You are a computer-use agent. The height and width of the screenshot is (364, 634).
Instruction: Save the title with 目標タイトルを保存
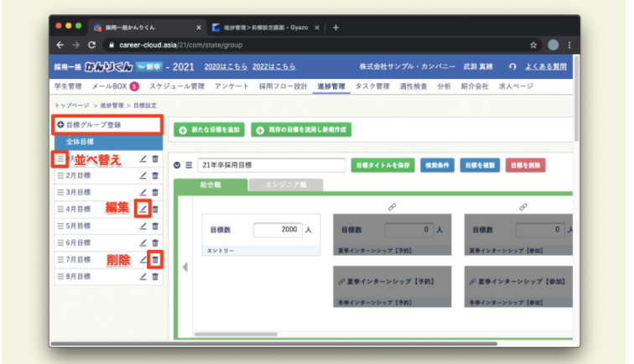click(x=383, y=165)
